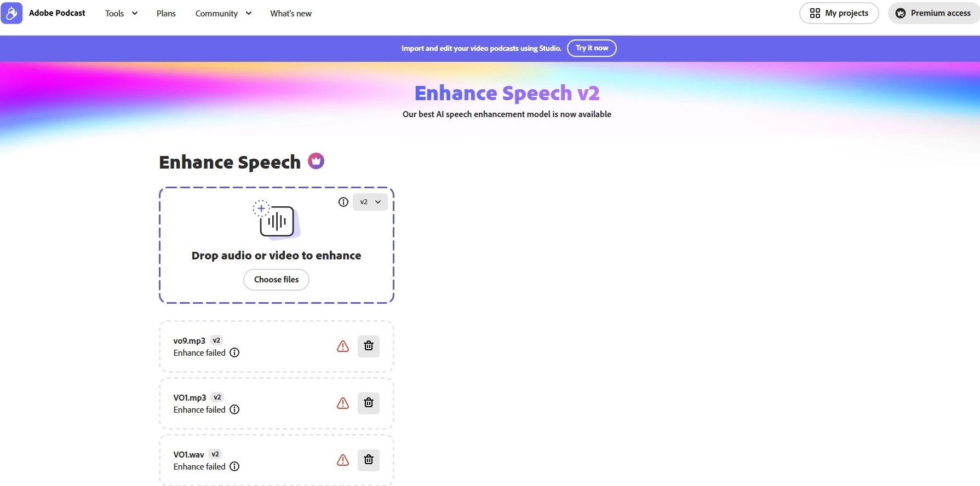The image size is (980, 486).
Task: Click the vo9.mp3 file name
Action: coord(190,341)
